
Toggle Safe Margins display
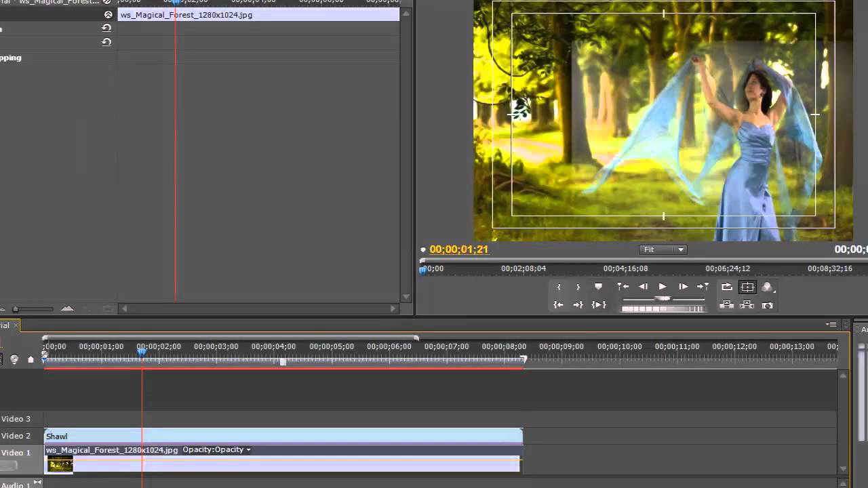(747, 287)
